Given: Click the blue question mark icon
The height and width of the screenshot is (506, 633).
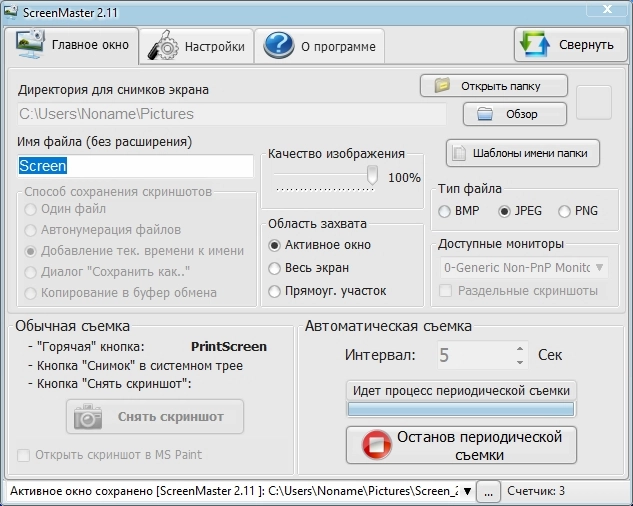Looking at the screenshot, I should coord(279,45).
